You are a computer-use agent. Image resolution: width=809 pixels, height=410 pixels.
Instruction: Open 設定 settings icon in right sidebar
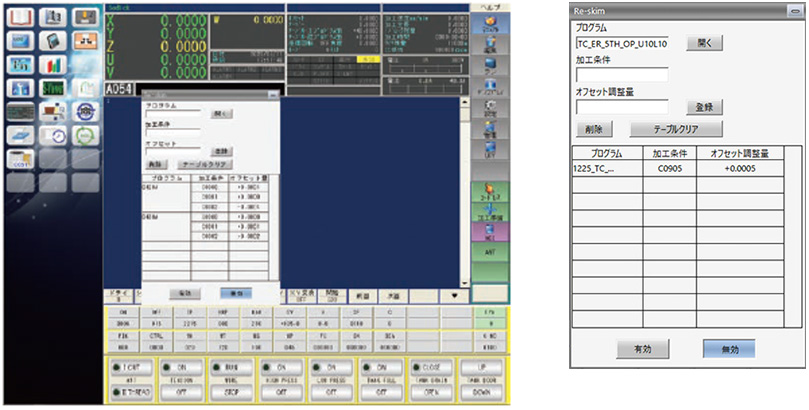click(x=490, y=110)
